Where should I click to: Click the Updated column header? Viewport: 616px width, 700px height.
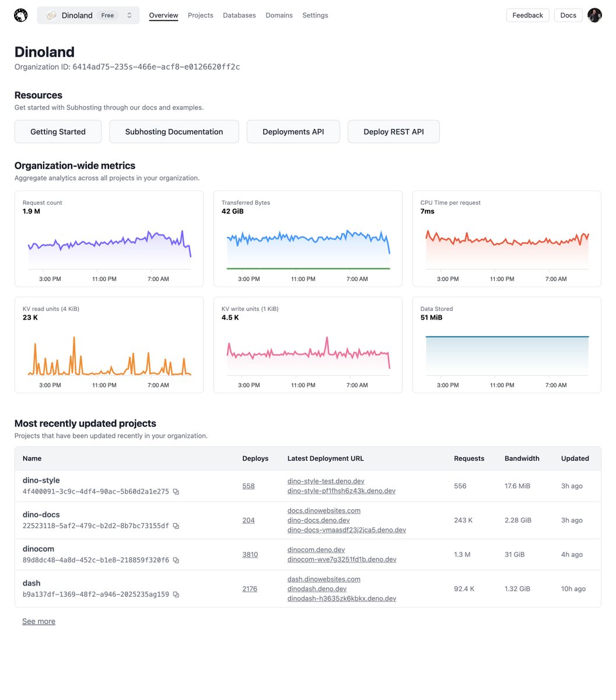pos(575,459)
